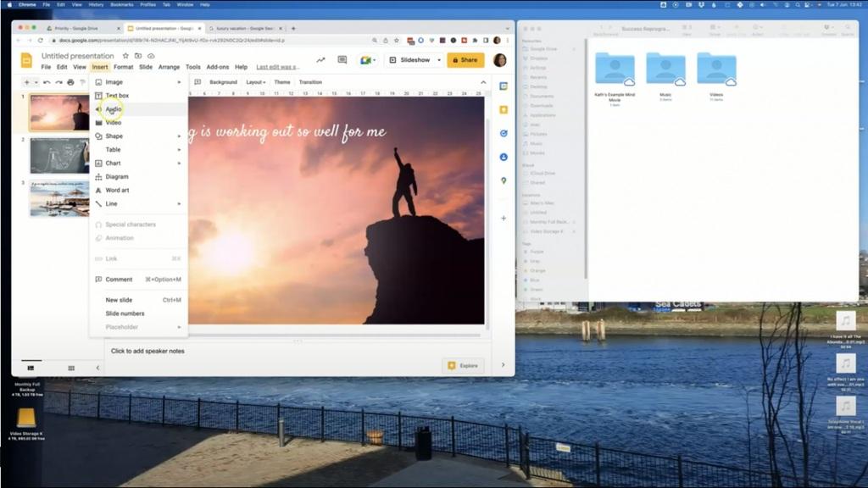
Task: Switch to filmstrip view icon
Action: point(31,368)
